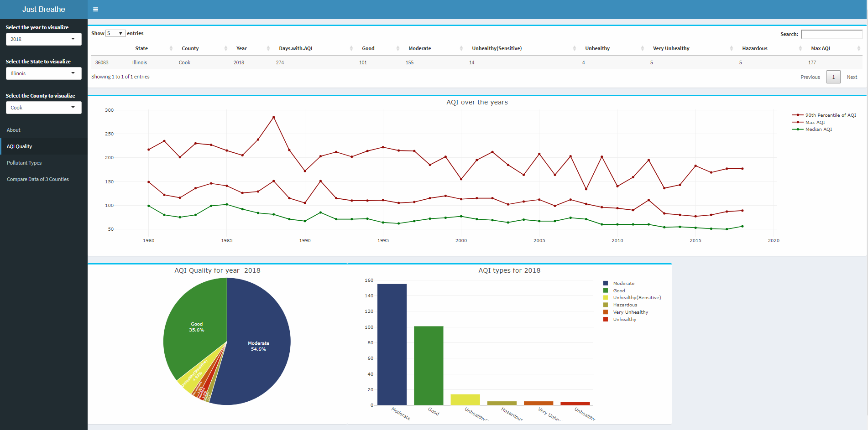Click sort arrows on Moderate column
Image resolution: width=868 pixels, height=430 pixels.
[x=461, y=48]
